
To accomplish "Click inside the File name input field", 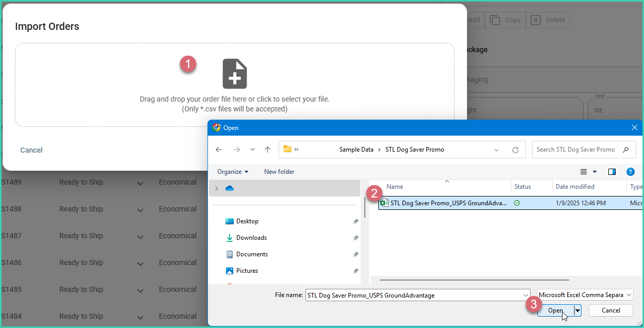I will coord(413,294).
